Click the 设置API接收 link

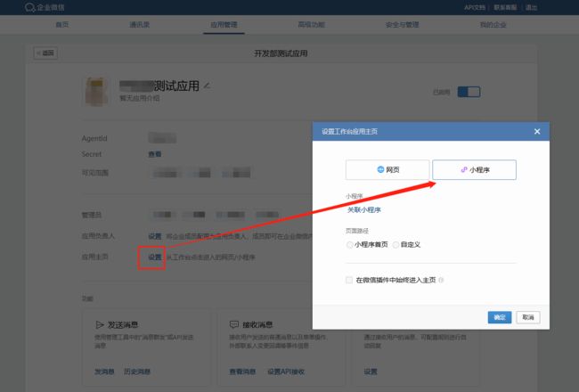pos(286,372)
